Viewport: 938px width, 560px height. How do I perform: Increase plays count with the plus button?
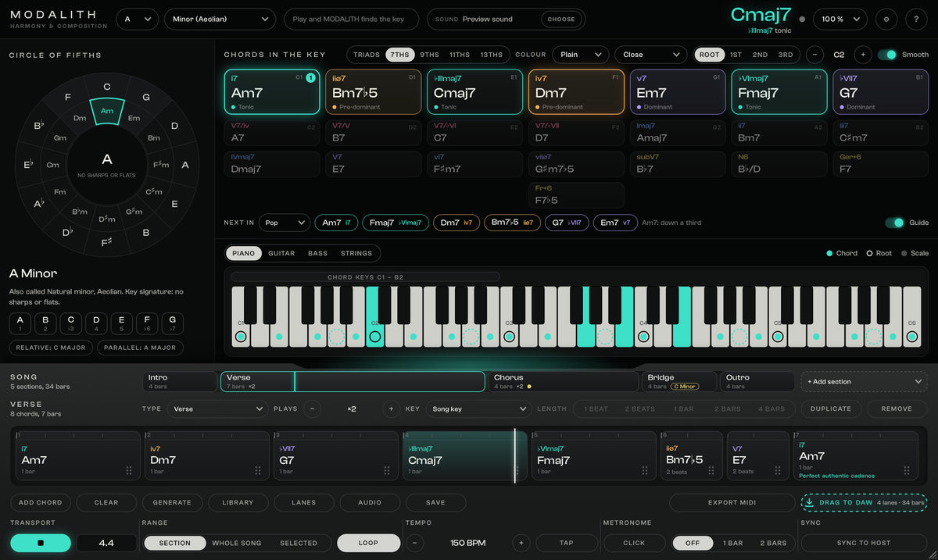click(391, 408)
